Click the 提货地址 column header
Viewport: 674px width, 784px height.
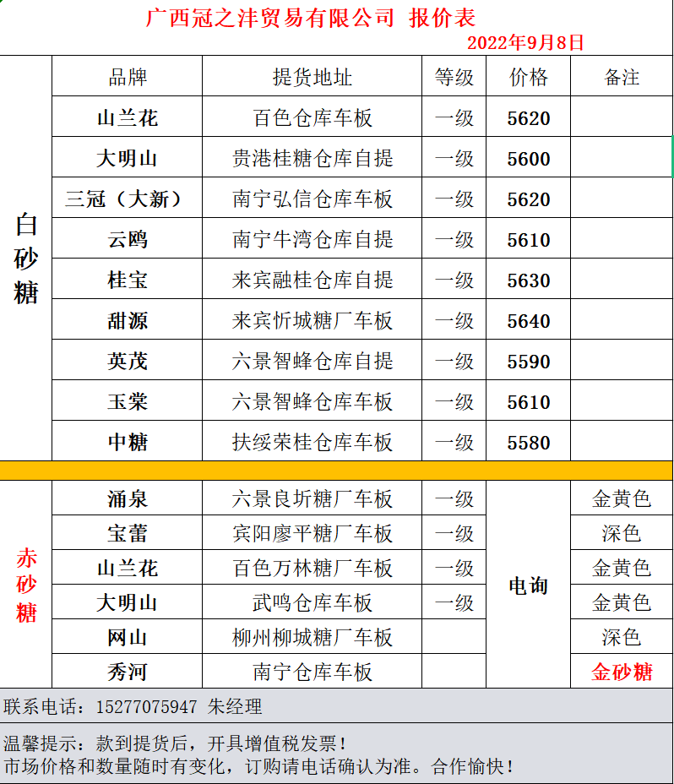312,78
